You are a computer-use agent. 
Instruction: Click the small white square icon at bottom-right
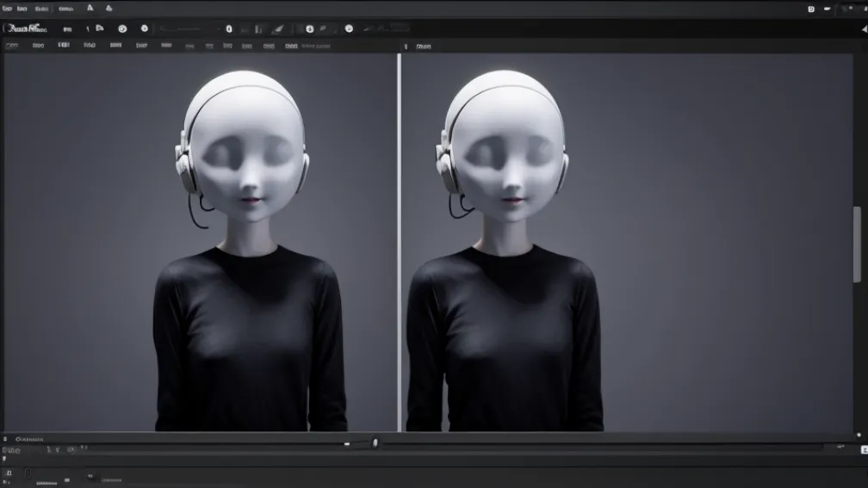pyautogui.click(x=865, y=450)
